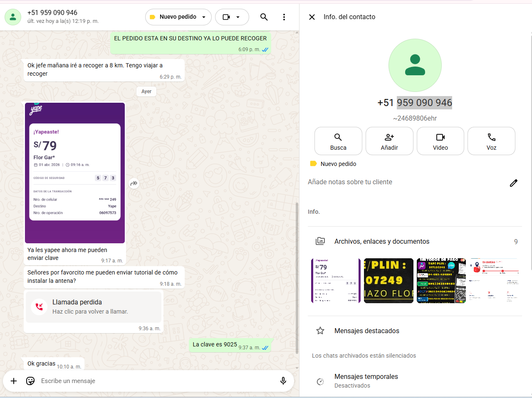Open the three-dot chat menu
The image size is (532, 398).
(x=284, y=17)
